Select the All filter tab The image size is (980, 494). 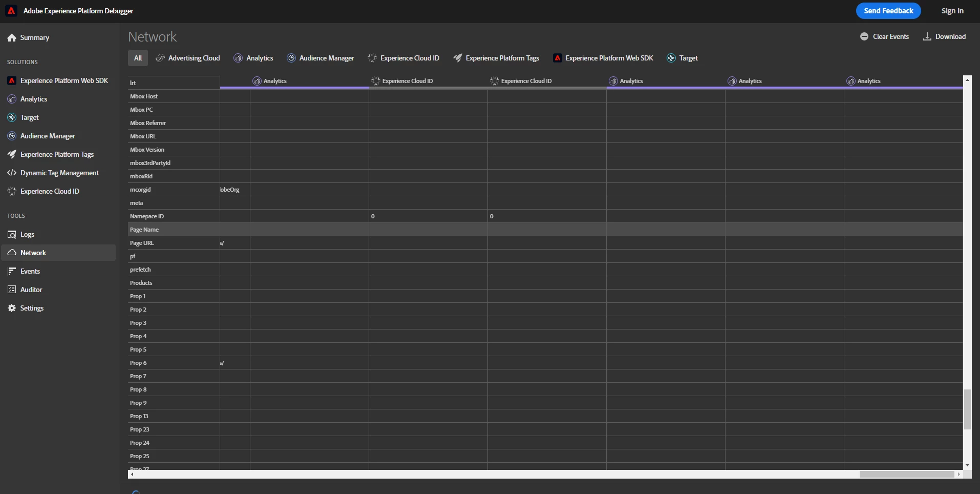pyautogui.click(x=138, y=58)
